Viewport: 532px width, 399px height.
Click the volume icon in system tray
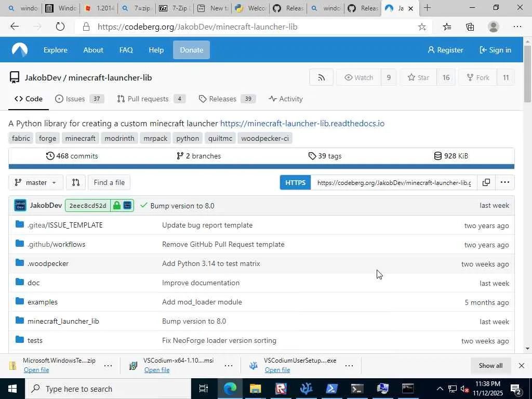coord(464,389)
